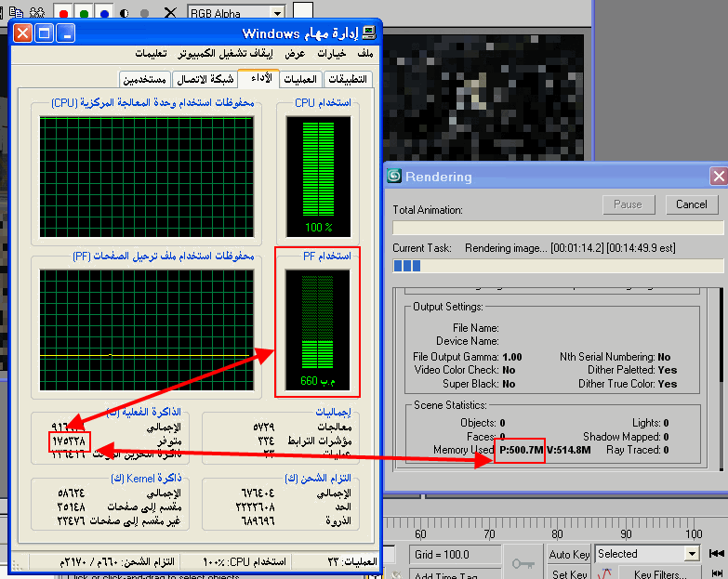Click the Pause button in Rendering dialog
The width and height of the screenshot is (728, 579).
[629, 204]
